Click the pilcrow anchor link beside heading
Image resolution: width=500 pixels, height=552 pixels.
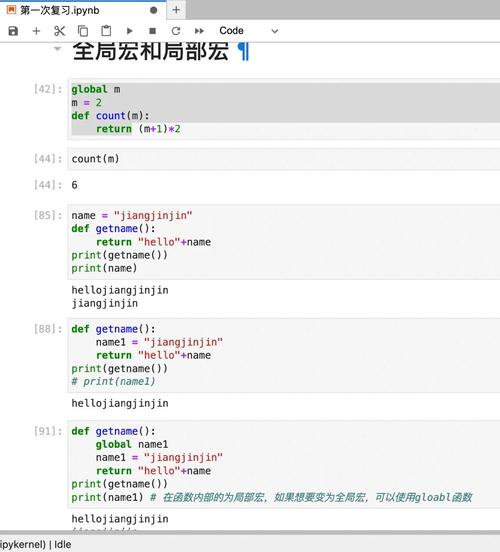tap(243, 51)
